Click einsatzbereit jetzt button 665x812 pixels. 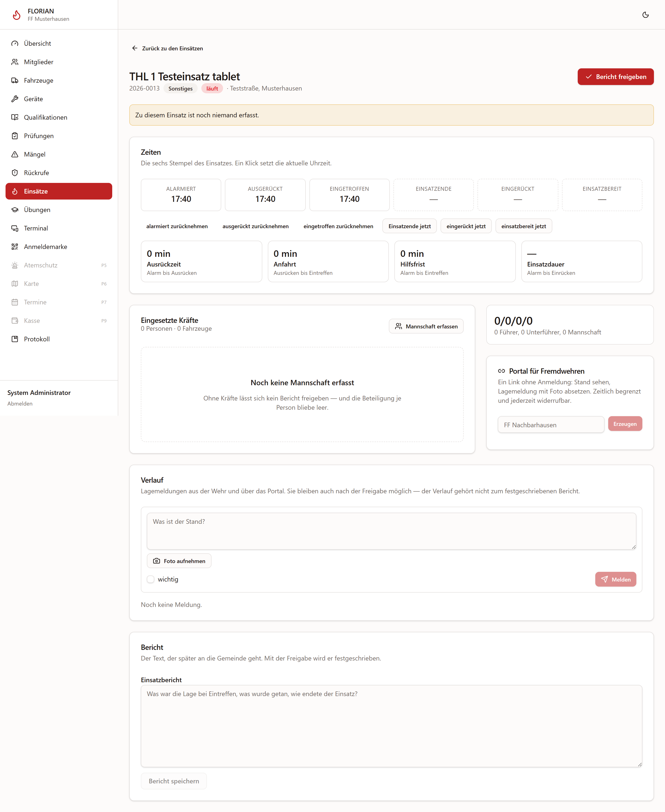(x=524, y=226)
